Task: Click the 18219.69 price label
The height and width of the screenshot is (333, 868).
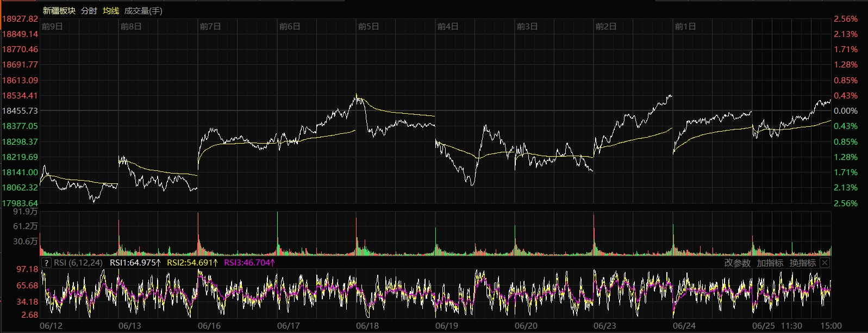Action: [x=20, y=157]
